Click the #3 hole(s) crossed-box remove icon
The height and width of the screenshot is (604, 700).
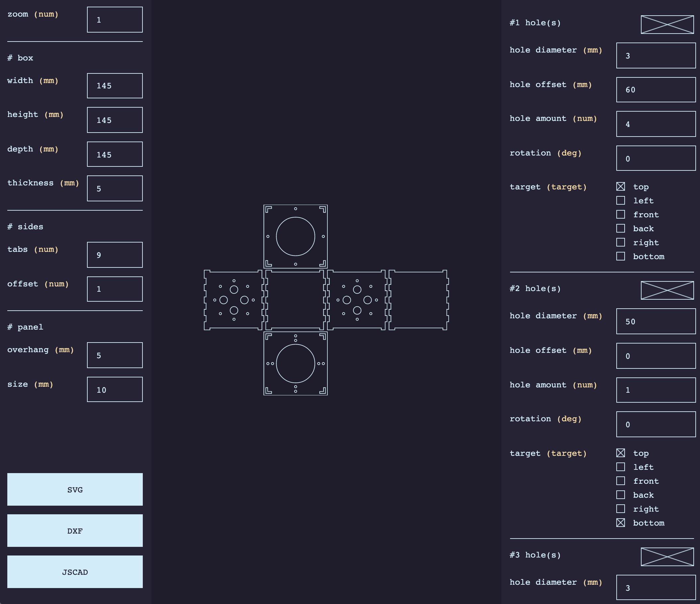[x=667, y=557]
